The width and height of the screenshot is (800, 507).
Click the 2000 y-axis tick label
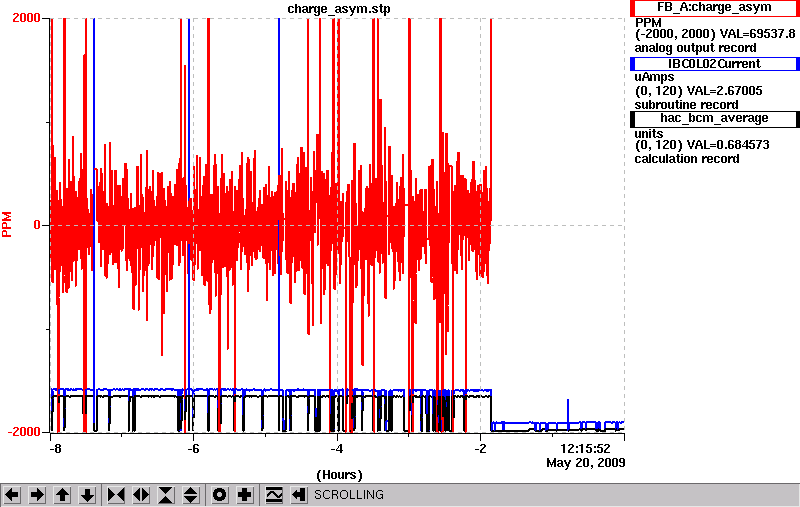(x=26, y=18)
